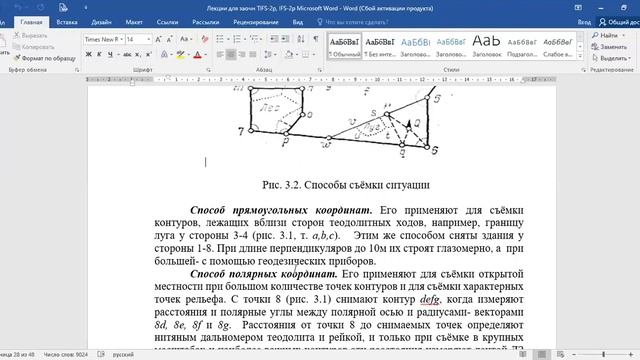Viewport: 640px width, 360px height.
Task: Switch to Read Mode view in status bar
Action: tap(523, 354)
